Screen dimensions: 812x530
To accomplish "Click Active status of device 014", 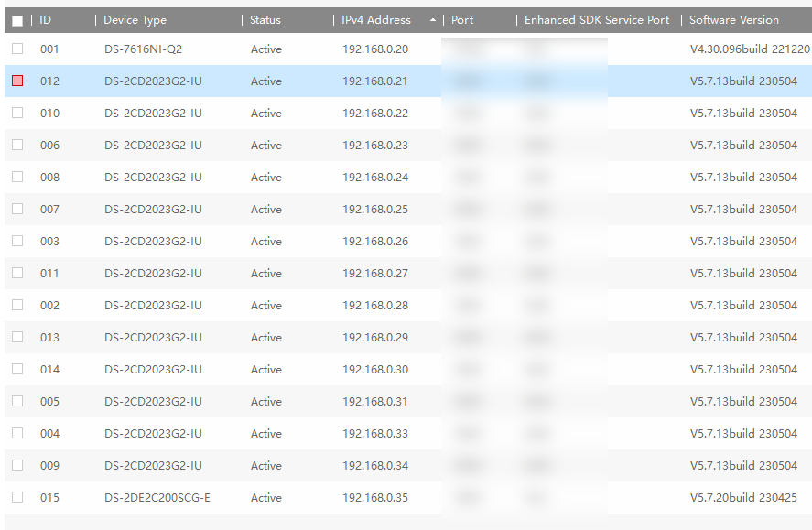I will pos(266,370).
